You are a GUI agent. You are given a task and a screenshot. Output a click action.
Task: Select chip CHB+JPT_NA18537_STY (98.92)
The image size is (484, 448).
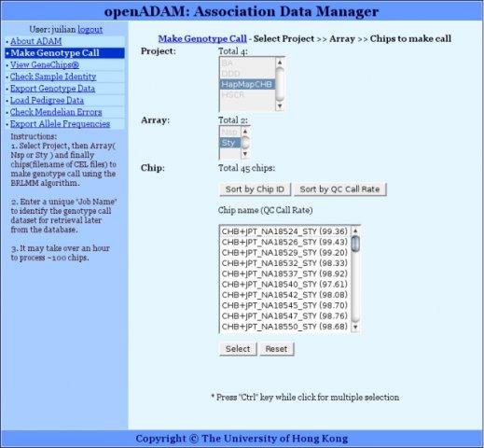[284, 273]
